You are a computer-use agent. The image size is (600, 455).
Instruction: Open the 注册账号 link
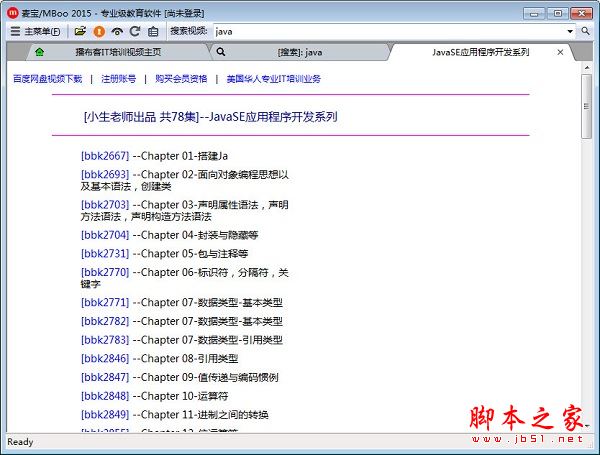coord(119,79)
